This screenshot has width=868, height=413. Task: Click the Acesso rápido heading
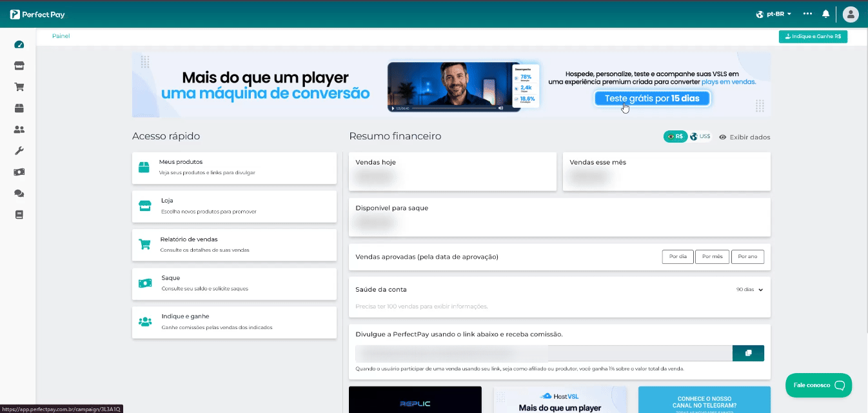[166, 136]
